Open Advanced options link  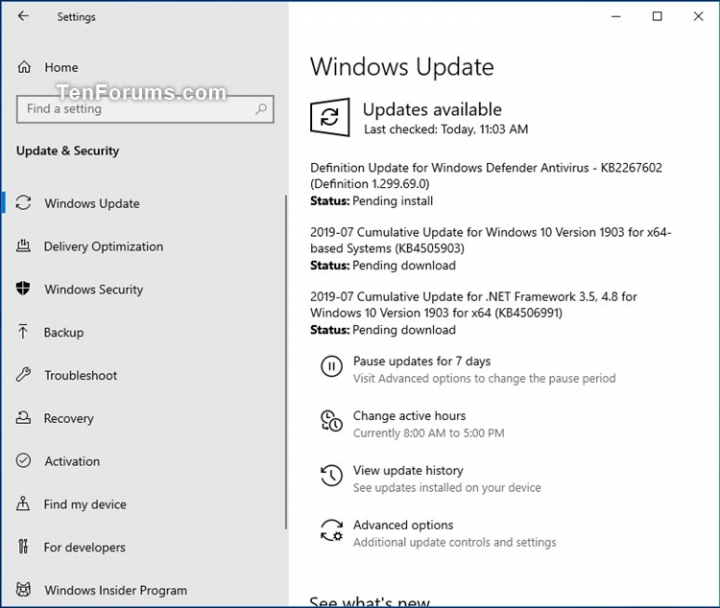point(403,525)
